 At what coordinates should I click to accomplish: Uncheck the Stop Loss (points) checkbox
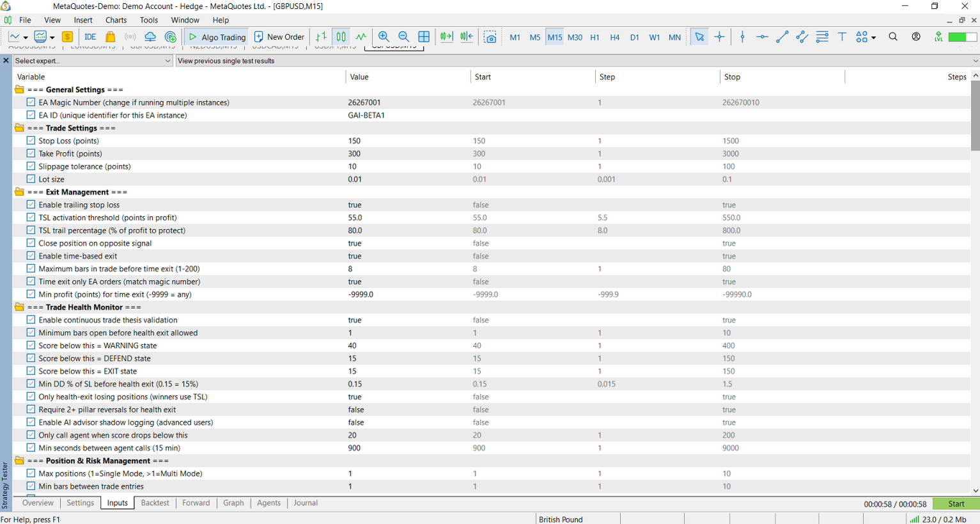[31, 141]
